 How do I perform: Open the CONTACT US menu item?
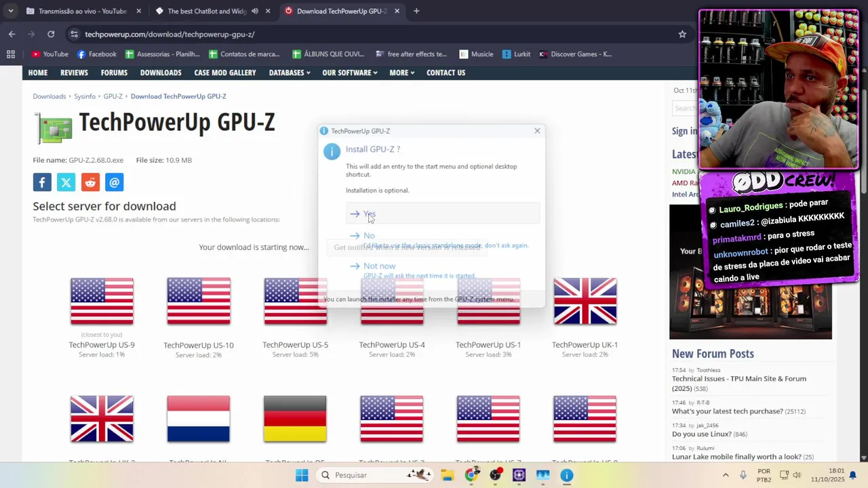point(446,73)
